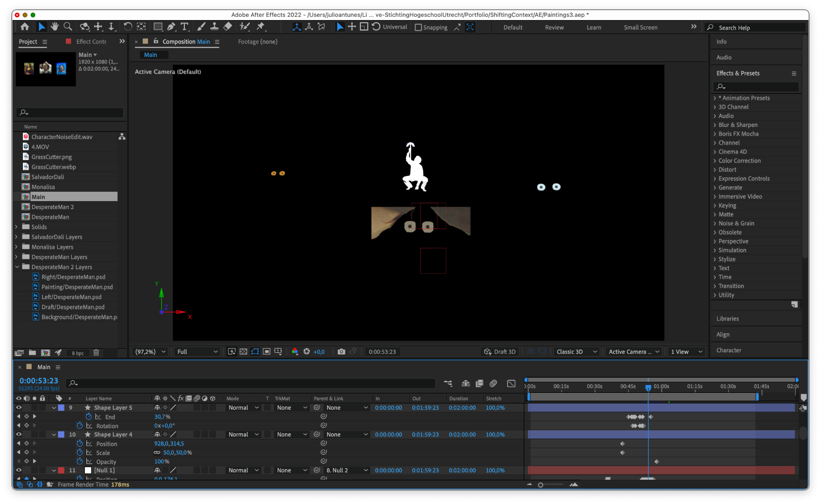
Task: Open the Audio panel
Action: 724,57
